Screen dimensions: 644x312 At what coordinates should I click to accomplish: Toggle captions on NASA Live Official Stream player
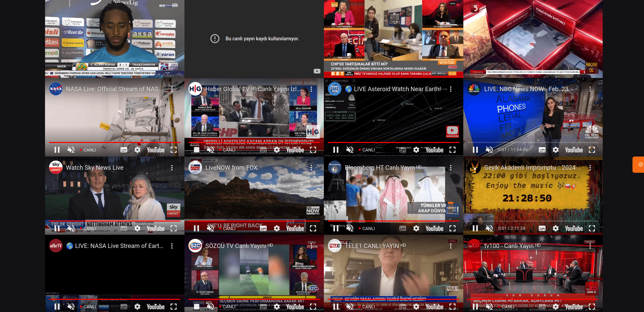tap(124, 150)
